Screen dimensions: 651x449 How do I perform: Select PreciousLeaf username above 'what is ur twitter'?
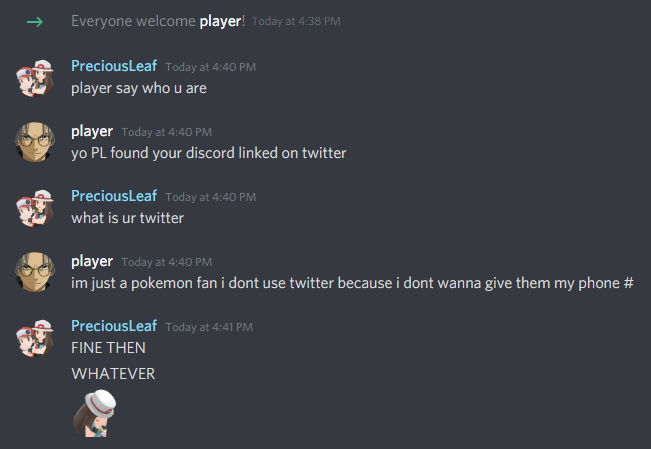point(114,196)
